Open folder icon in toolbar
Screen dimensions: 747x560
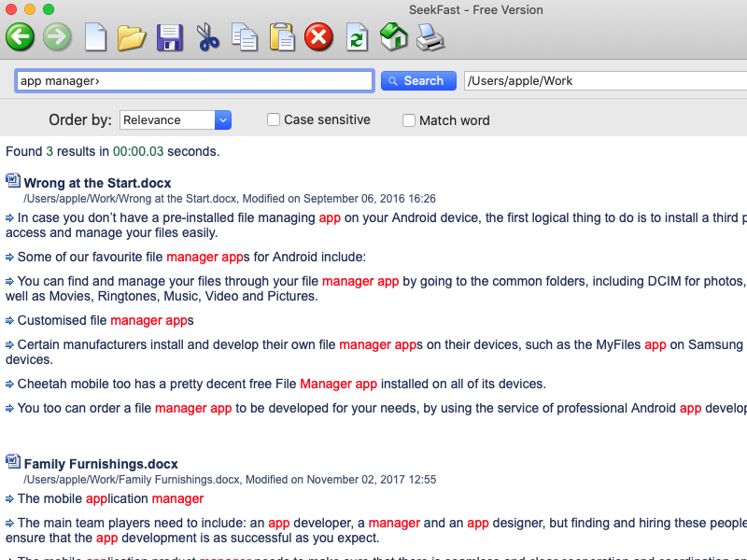click(132, 37)
